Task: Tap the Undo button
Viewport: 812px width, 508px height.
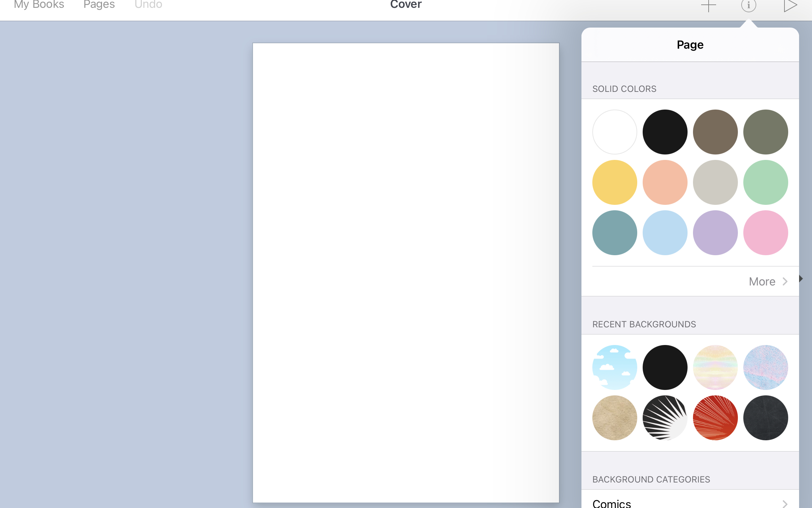Action: tap(148, 4)
